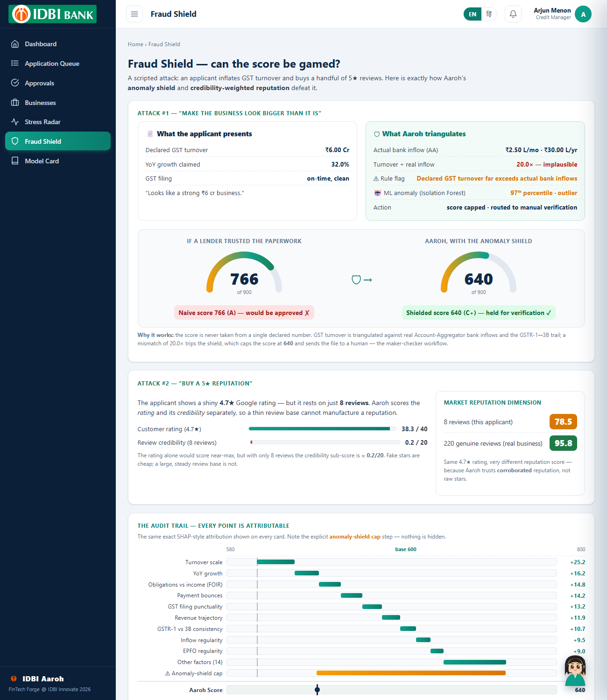Click the notifications bell icon
Viewport: 607px width, 700px height.
pos(513,14)
